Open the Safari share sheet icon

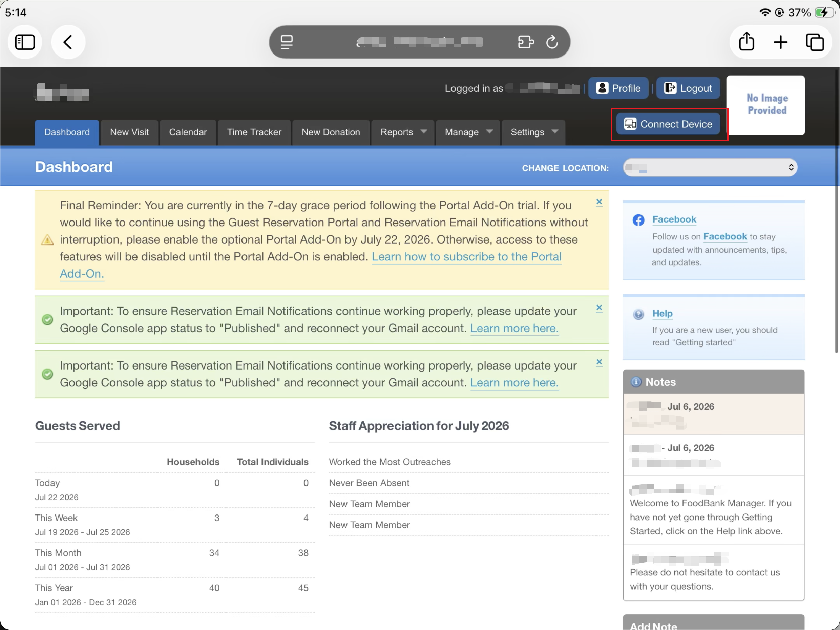pos(746,42)
